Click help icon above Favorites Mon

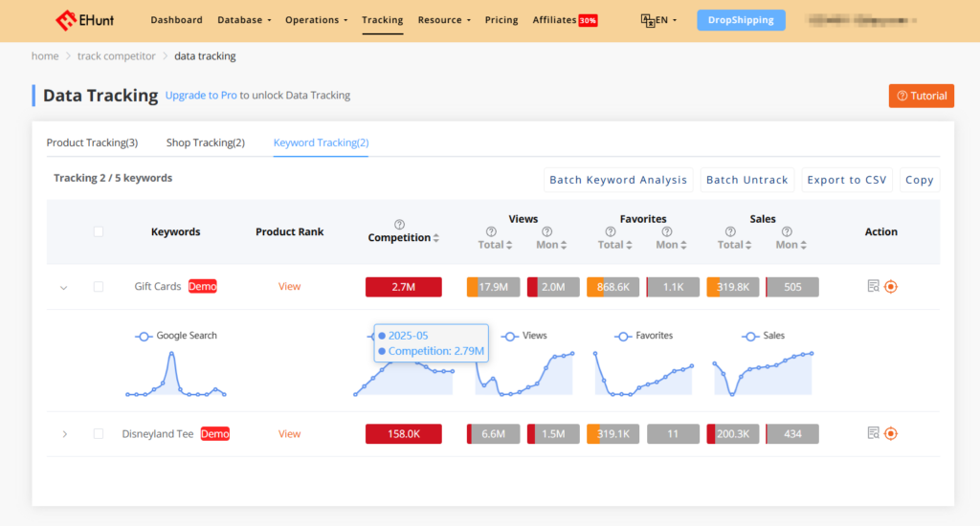(667, 231)
